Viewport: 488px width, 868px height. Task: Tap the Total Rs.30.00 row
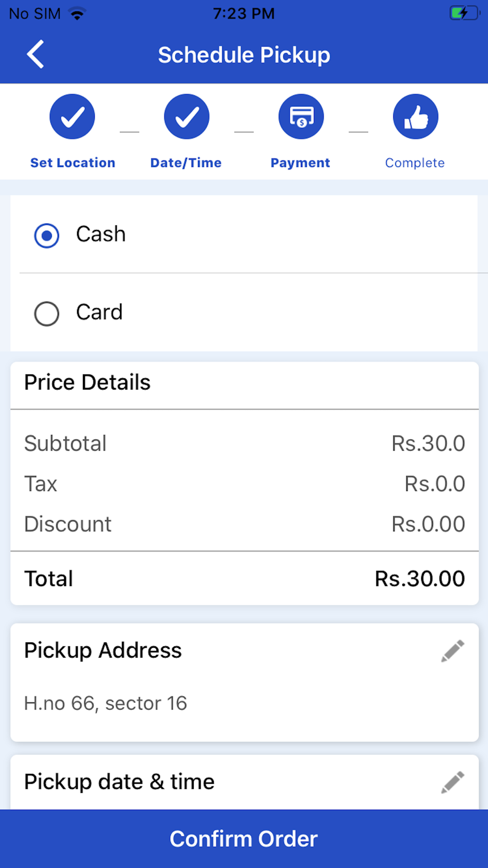click(244, 579)
